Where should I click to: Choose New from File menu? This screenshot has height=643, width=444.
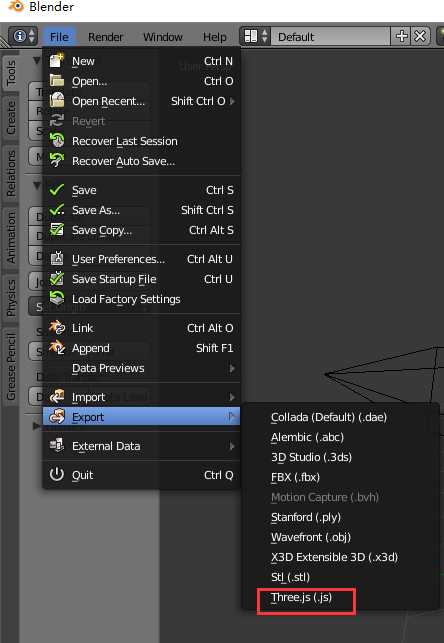(x=141, y=61)
